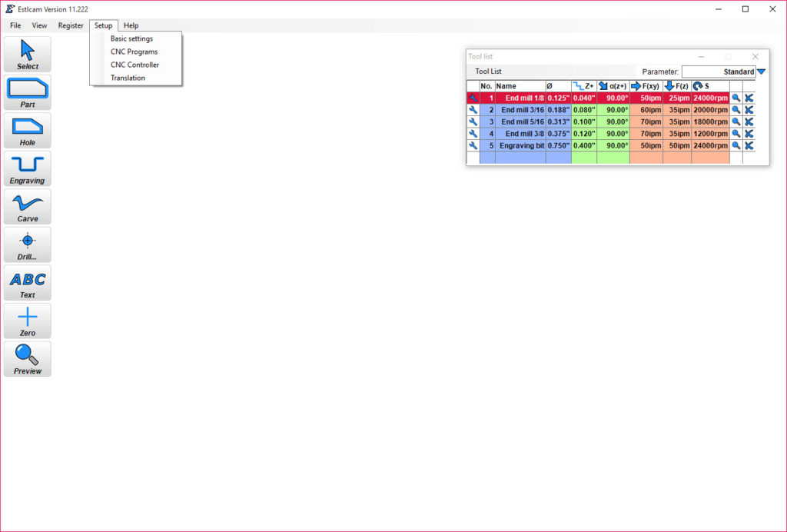Viewport: 787px width, 532px height.
Task: Click the 0.313" diameter cell
Action: point(559,122)
